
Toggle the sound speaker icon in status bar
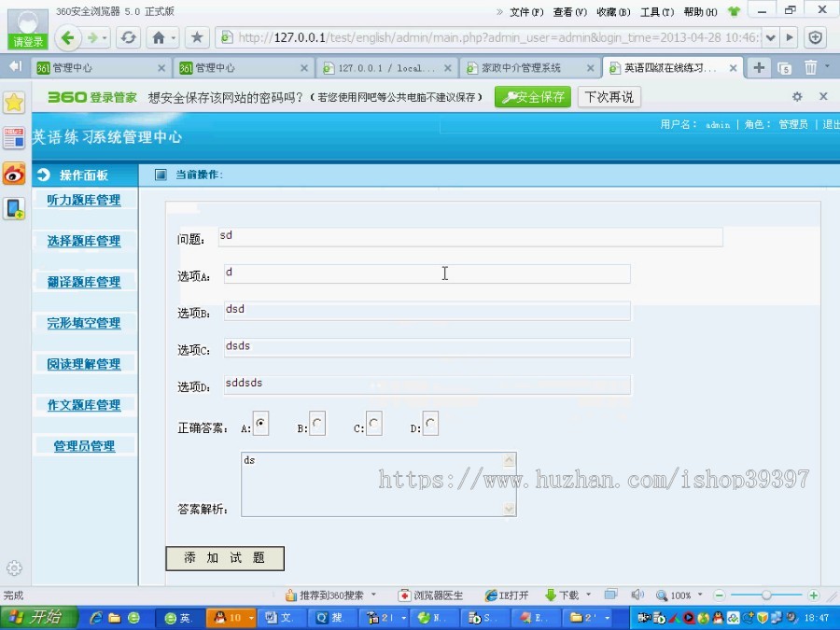tap(637, 595)
